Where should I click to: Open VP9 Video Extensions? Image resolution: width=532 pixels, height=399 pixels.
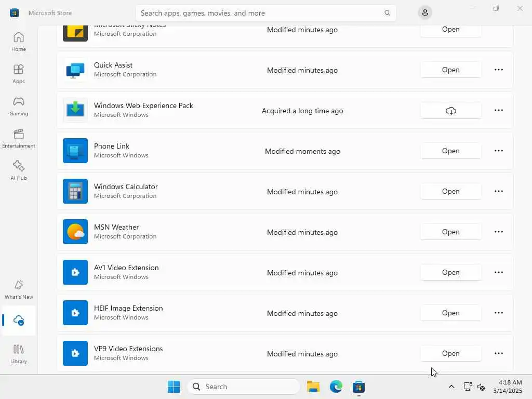(450, 353)
